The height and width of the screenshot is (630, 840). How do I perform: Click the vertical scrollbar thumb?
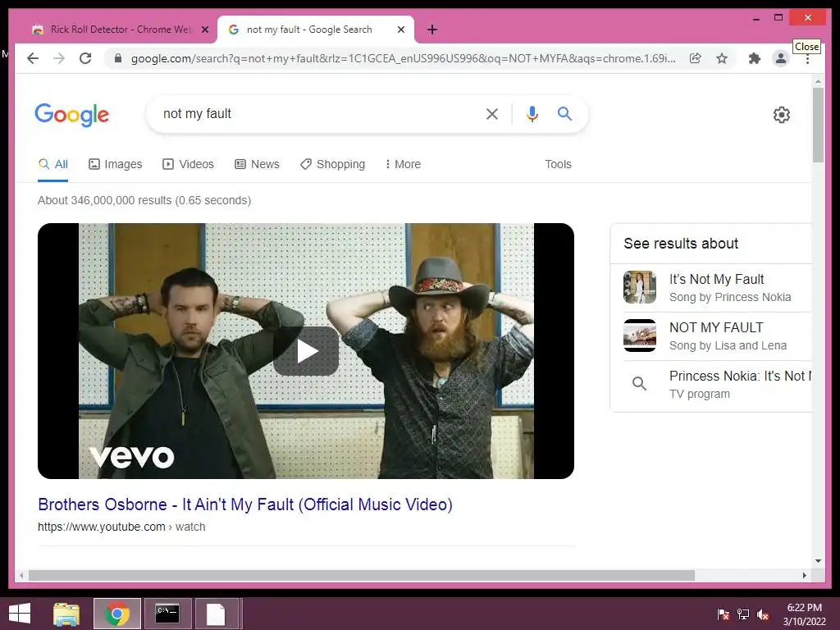(x=818, y=125)
